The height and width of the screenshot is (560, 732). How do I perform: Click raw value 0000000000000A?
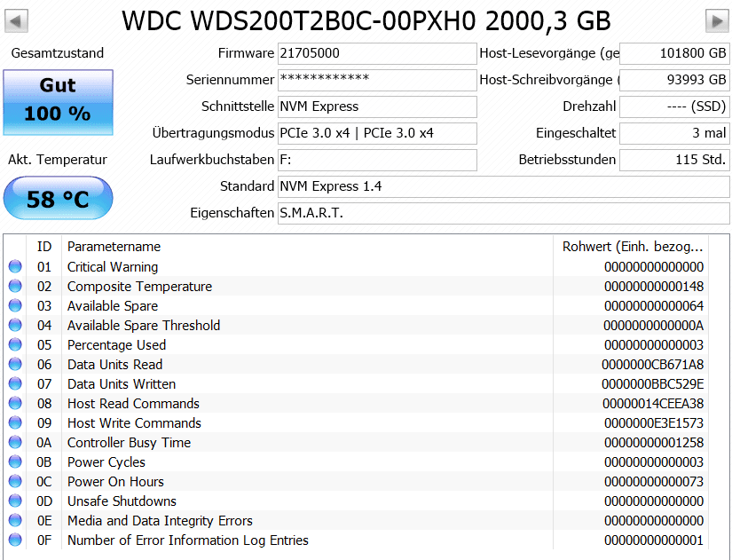click(654, 325)
